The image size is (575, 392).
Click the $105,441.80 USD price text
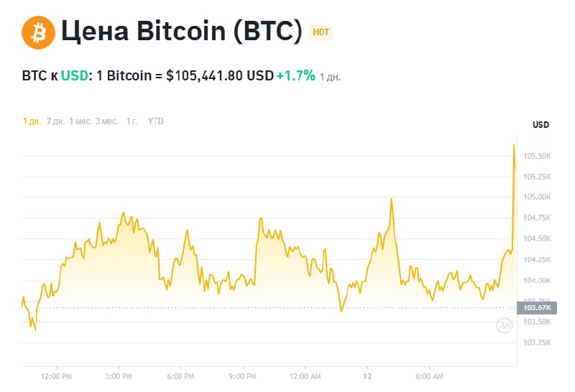point(220,75)
